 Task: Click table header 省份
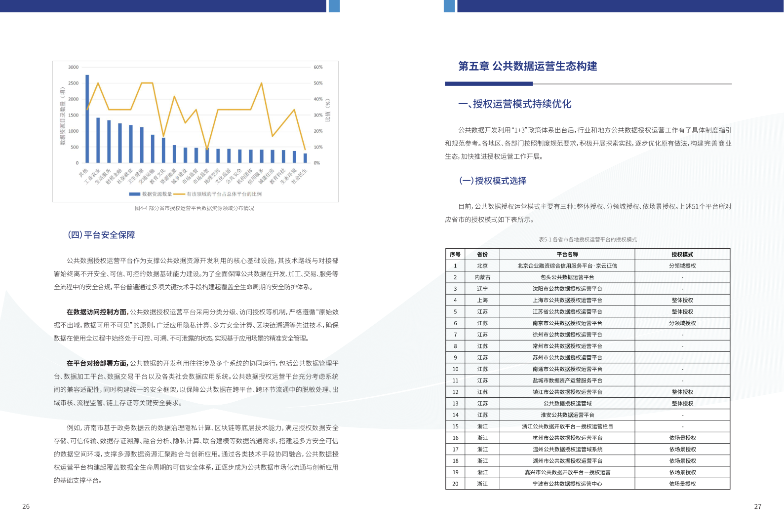coord(482,255)
